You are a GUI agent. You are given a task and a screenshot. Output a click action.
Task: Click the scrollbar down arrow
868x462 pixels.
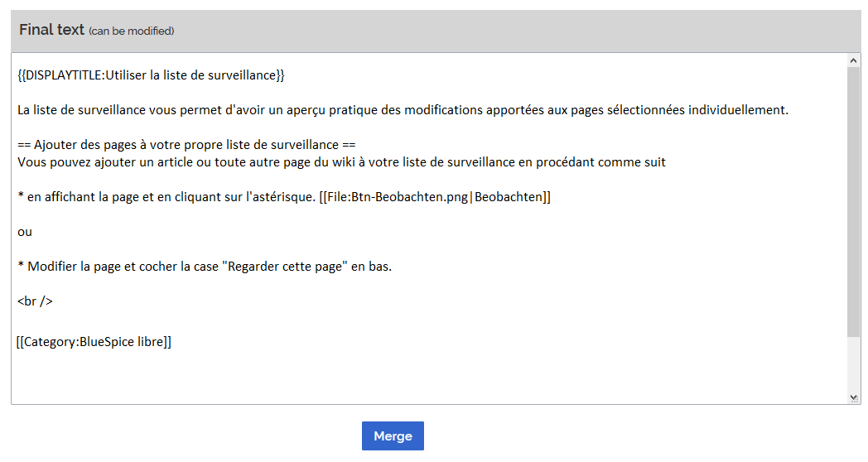pyautogui.click(x=853, y=397)
